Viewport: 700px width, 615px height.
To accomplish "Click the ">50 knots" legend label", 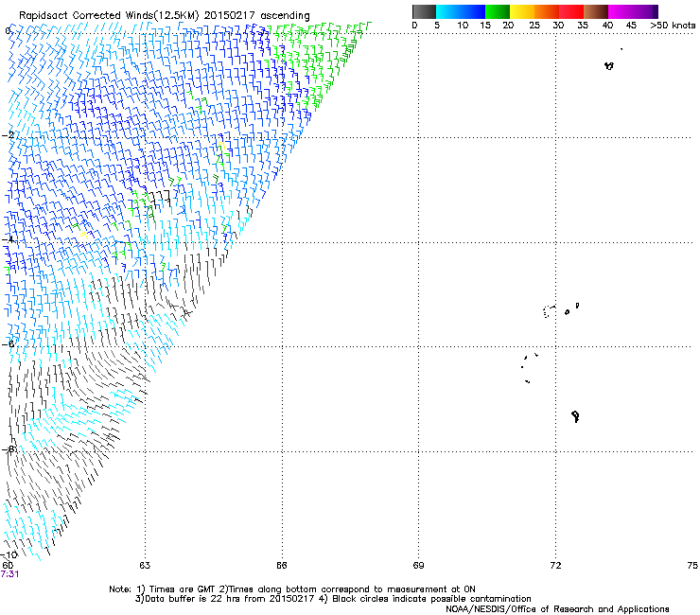I will click(x=673, y=26).
